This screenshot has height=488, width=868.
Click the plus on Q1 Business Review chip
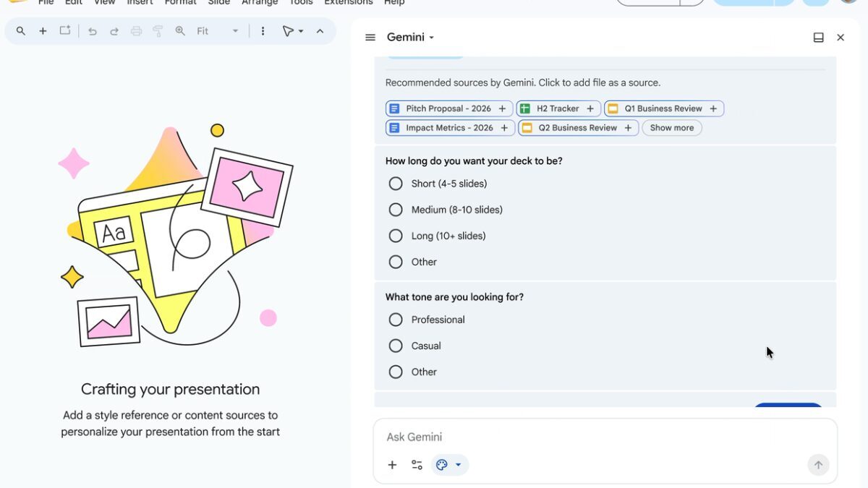pyautogui.click(x=713, y=108)
